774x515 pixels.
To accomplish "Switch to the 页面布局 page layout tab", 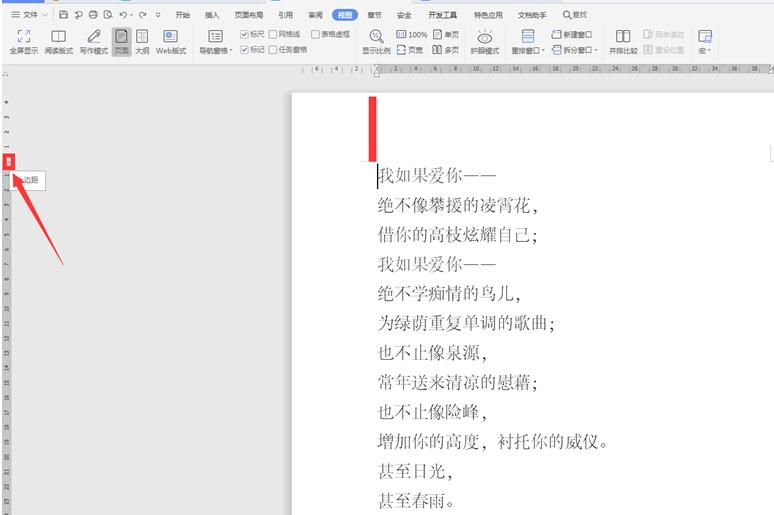I will point(248,15).
